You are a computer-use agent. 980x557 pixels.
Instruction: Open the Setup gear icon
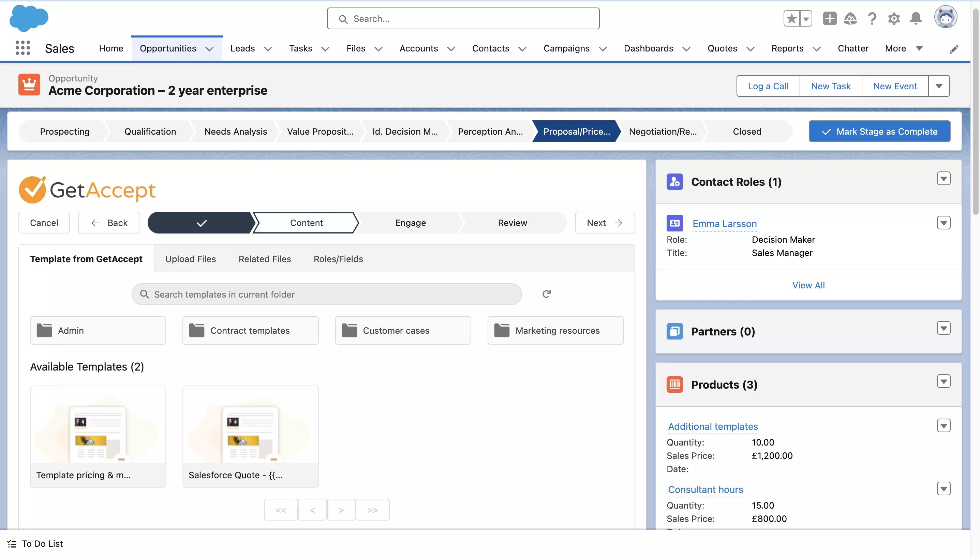coord(893,18)
